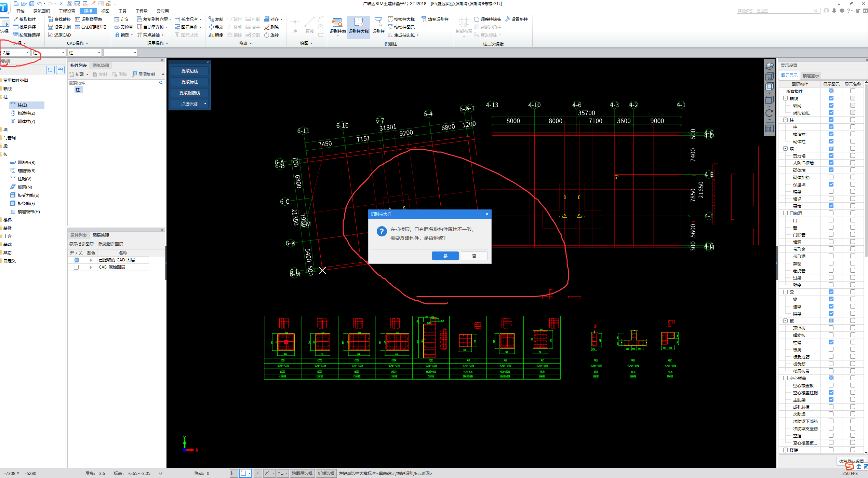
Task: Toggle 显示图元 checkbox for 连梁
Action: (831, 306)
